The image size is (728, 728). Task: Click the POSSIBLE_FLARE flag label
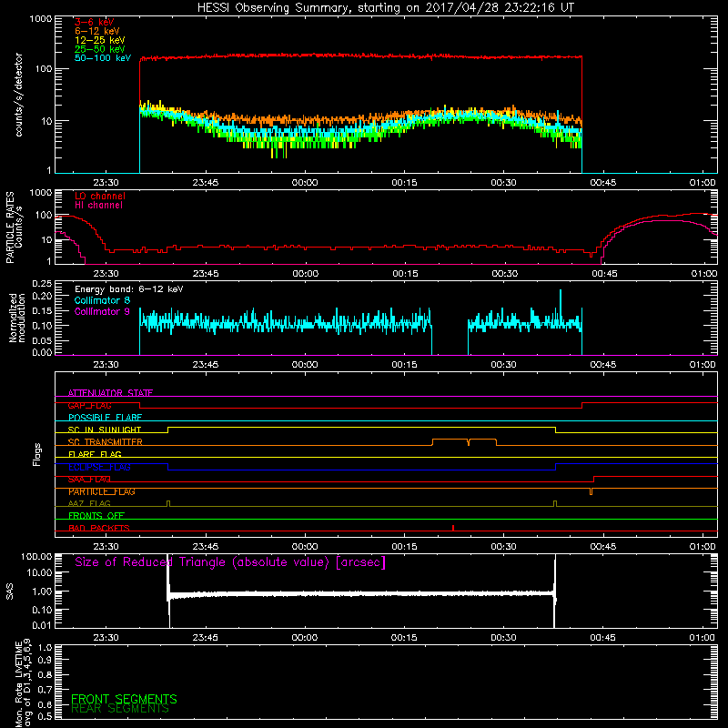pos(105,418)
